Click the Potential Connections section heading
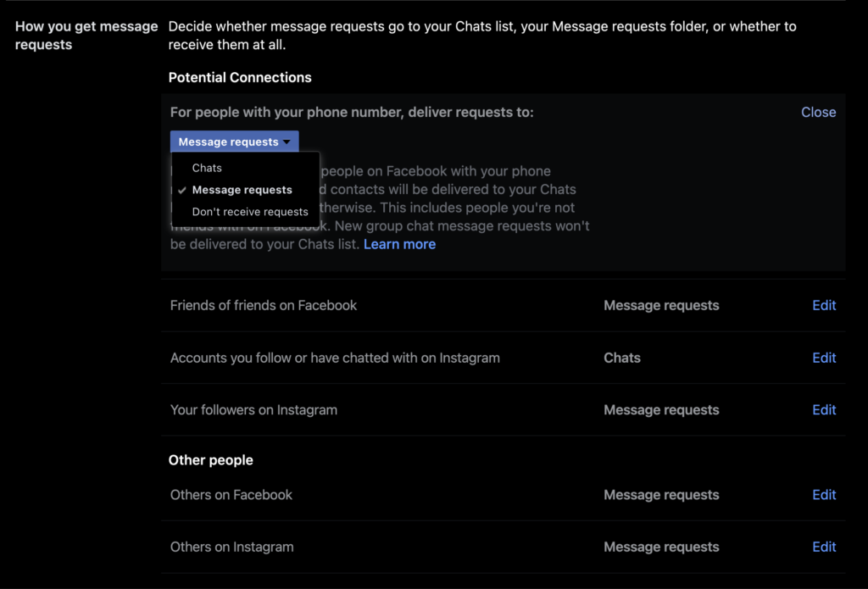This screenshot has height=589, width=868. click(x=241, y=77)
